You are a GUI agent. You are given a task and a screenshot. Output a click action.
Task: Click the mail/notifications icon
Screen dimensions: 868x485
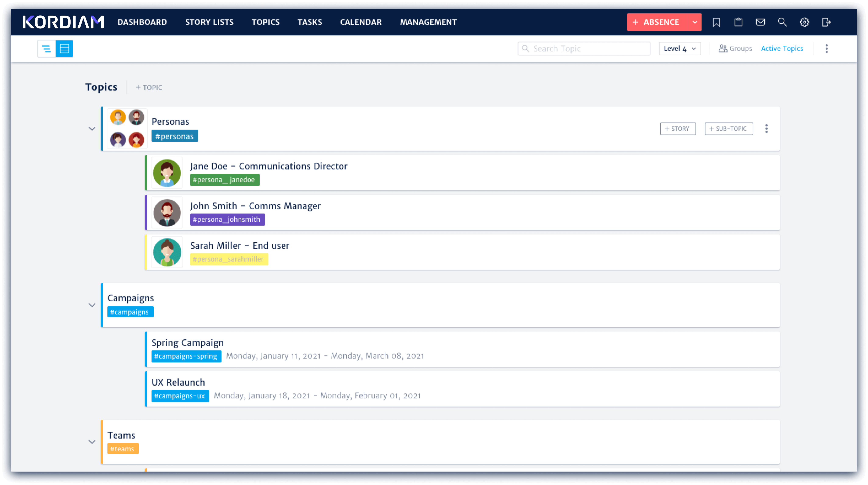coord(761,22)
